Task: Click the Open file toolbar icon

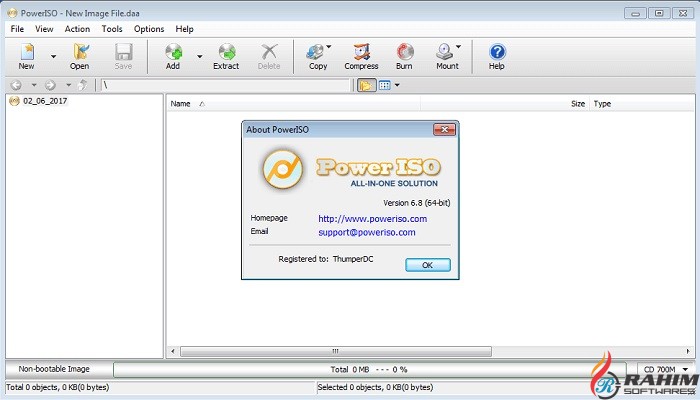Action: tap(79, 57)
